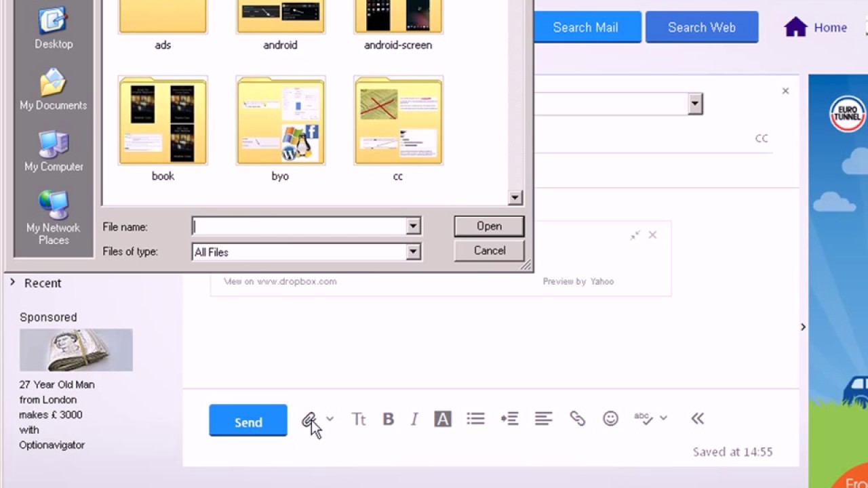Open the attachment options chevron beside the paperclip
The width and height of the screenshot is (868, 488).
[330, 419]
